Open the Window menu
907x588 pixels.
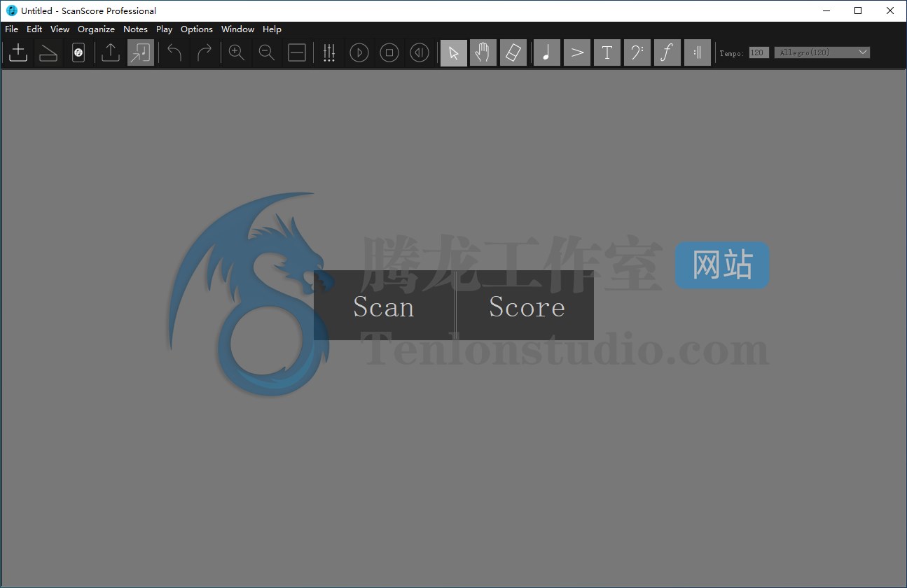[x=238, y=29]
